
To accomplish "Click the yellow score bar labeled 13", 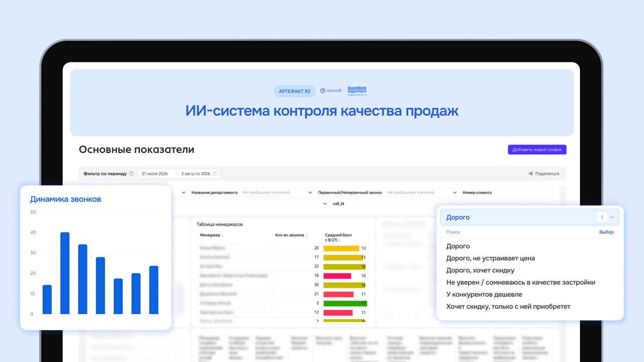I will [341, 248].
